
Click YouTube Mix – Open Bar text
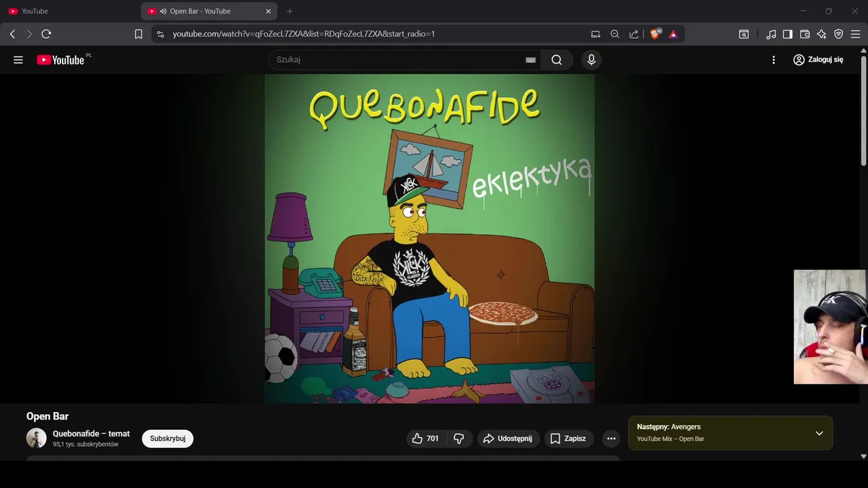pyautogui.click(x=671, y=439)
